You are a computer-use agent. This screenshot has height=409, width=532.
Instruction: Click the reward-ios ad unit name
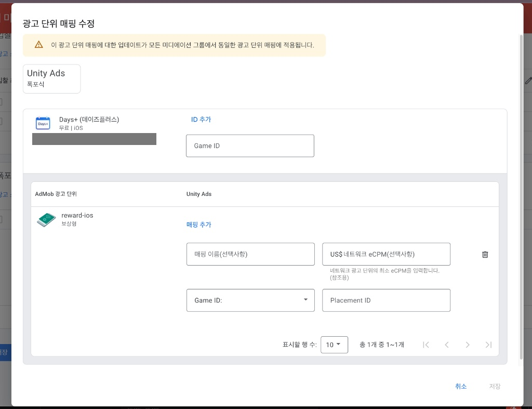(77, 215)
